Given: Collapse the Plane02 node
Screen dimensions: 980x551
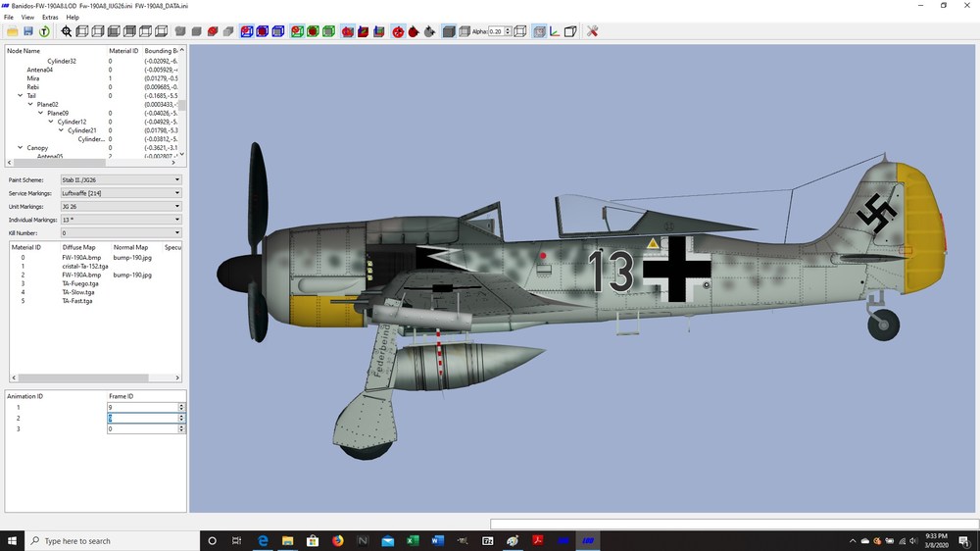Looking at the screenshot, I should (x=30, y=105).
